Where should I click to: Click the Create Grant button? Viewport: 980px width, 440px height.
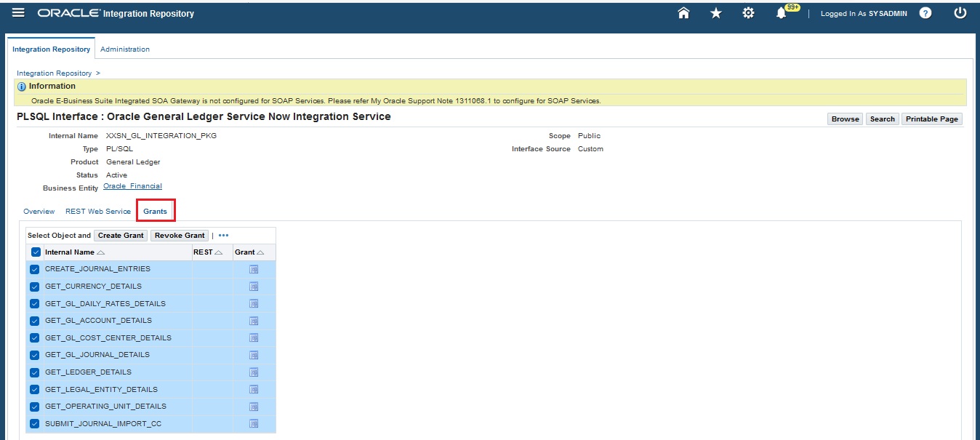point(121,236)
